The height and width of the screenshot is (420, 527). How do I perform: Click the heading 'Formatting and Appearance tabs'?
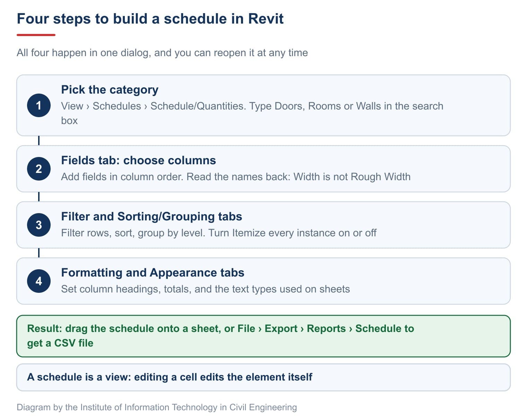click(153, 273)
